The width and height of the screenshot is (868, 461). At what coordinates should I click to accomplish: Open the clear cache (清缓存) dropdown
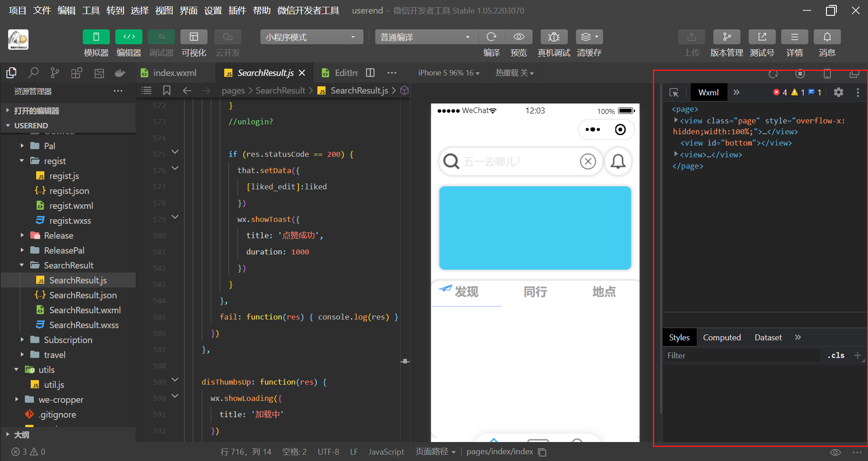(589, 37)
